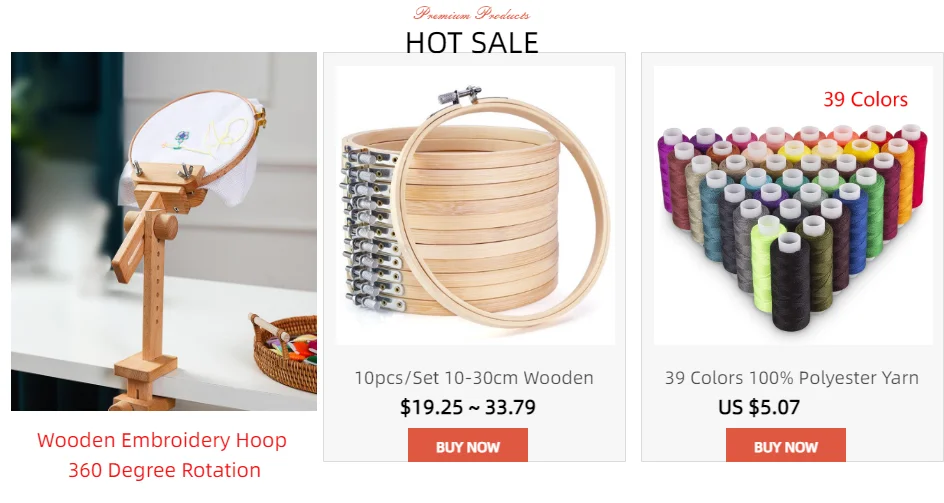Viewport: 944px width, 503px height.
Task: Click the 10pcs/Set 10-30cm Wooden title
Action: click(x=474, y=378)
